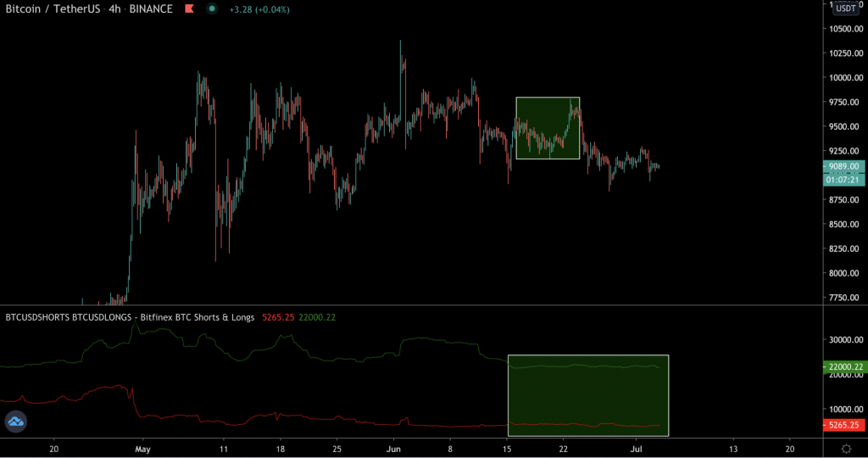Viewport: 868px width, 458px height.
Task: Click the green 22000.22 value in indicator legend
Action: click(318, 317)
